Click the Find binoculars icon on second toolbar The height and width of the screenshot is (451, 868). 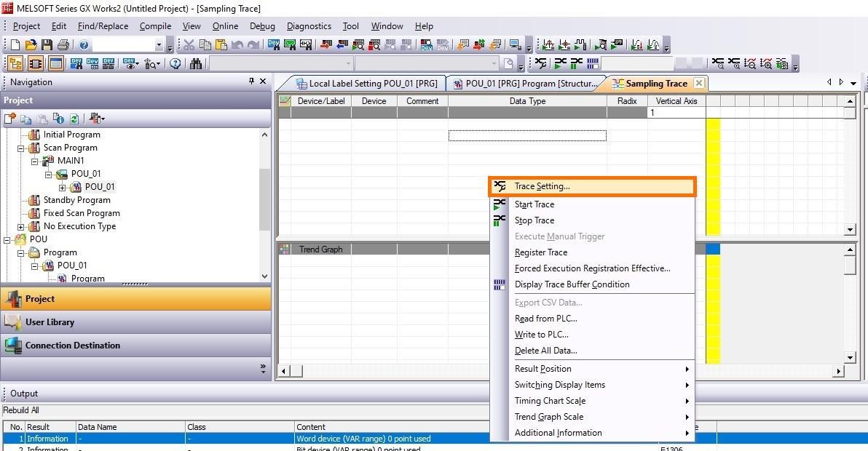tap(195, 63)
